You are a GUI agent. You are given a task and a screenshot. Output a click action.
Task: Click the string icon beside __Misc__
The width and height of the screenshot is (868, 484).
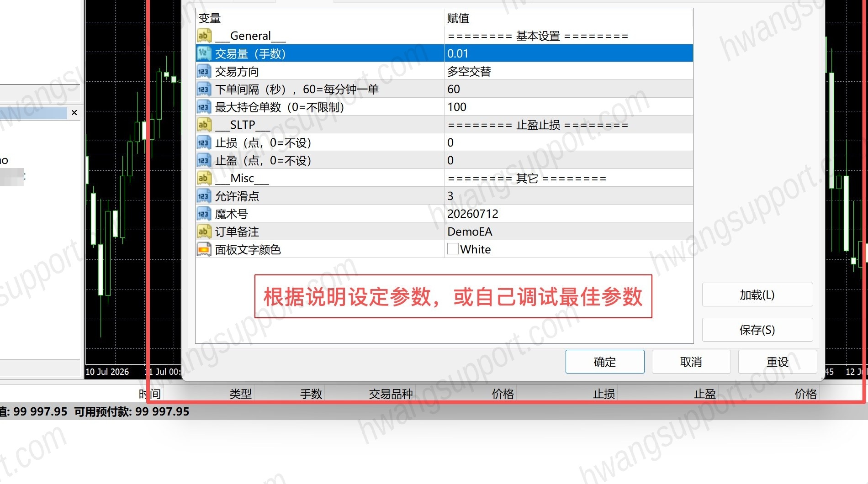[204, 178]
